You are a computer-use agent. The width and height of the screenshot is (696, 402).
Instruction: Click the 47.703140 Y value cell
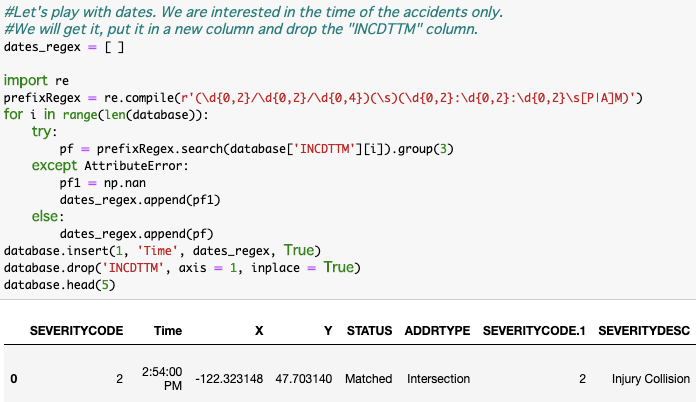304,378
